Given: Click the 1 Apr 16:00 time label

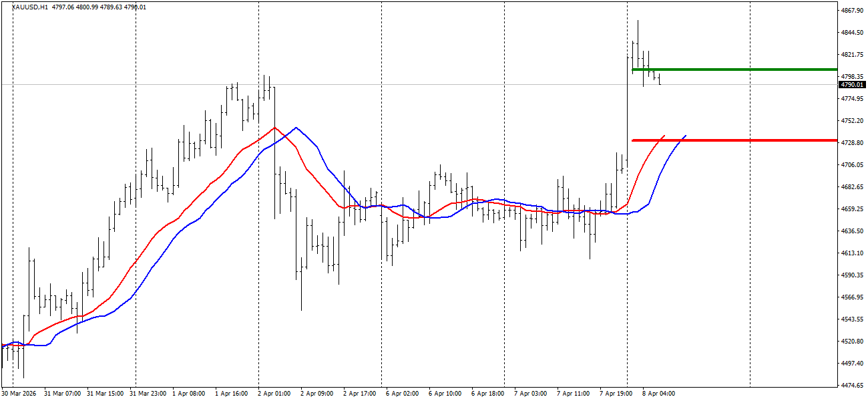Looking at the screenshot, I should click(x=232, y=394).
